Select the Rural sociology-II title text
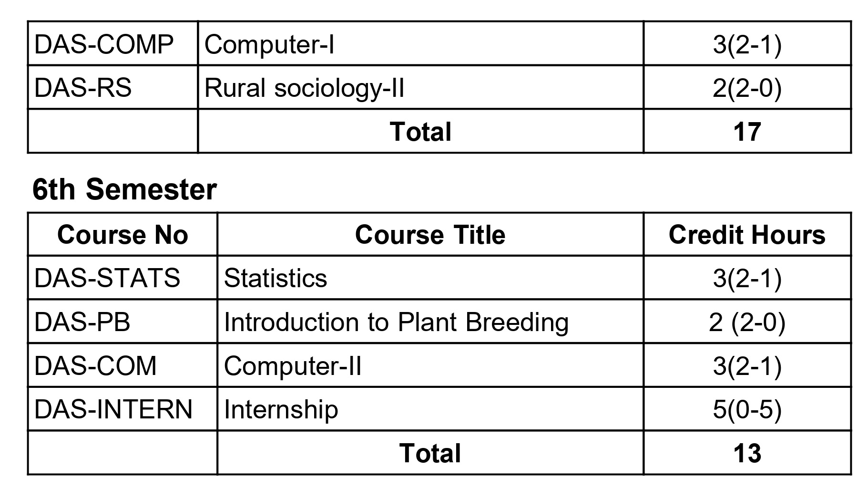Screen dimensions: 868x489 coord(304,88)
